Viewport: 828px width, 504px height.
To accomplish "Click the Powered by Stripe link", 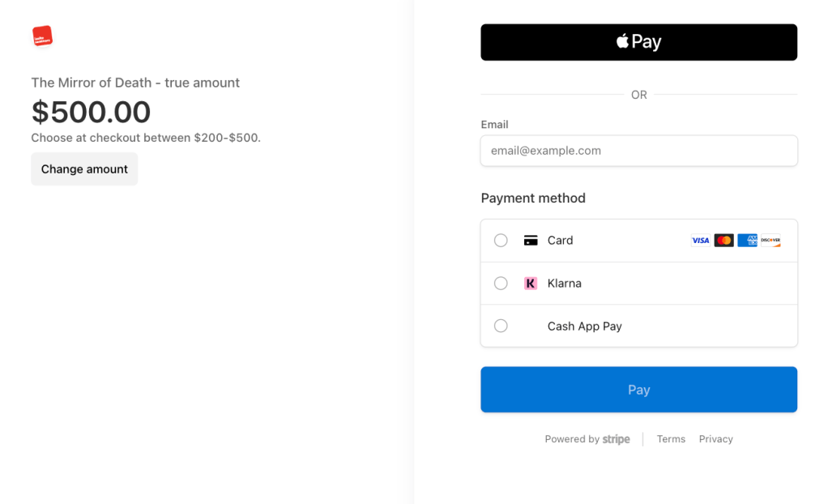I will tap(587, 439).
